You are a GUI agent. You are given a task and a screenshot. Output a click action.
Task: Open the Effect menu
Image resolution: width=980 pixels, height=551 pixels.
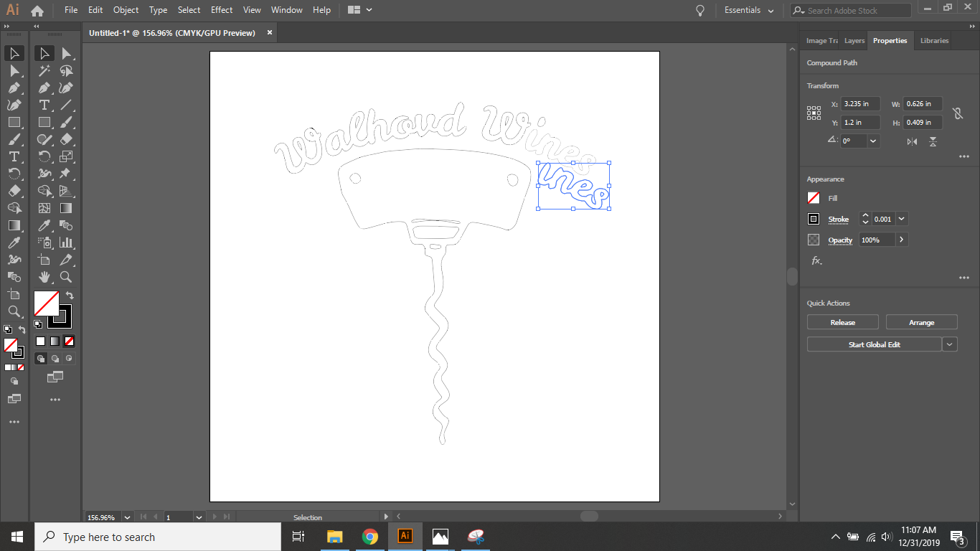pyautogui.click(x=221, y=9)
